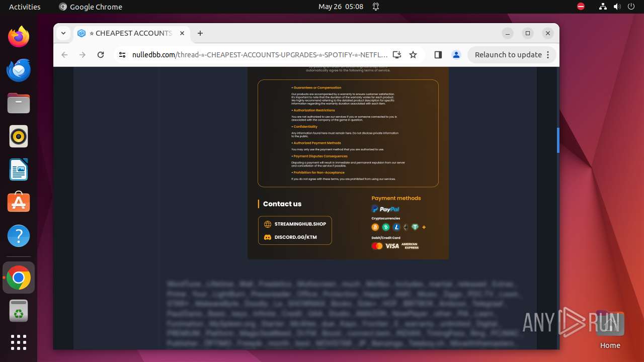Reload the current page
The image size is (644, 362).
coord(101,55)
